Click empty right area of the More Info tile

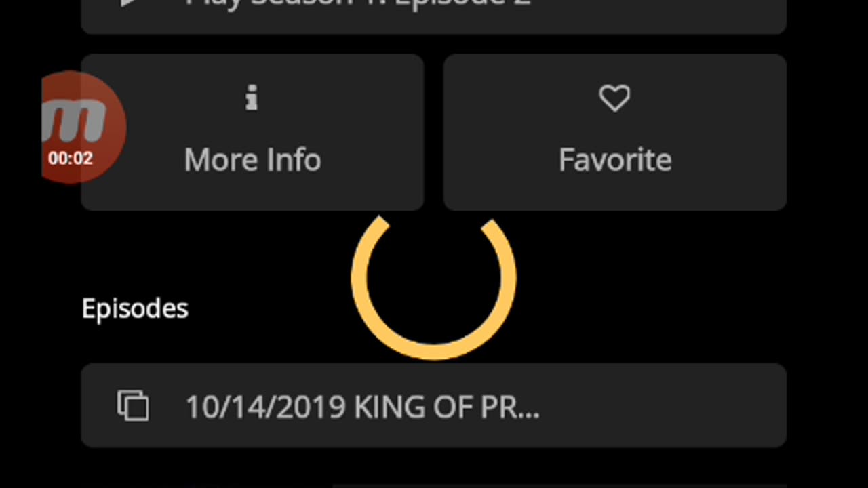click(380, 133)
